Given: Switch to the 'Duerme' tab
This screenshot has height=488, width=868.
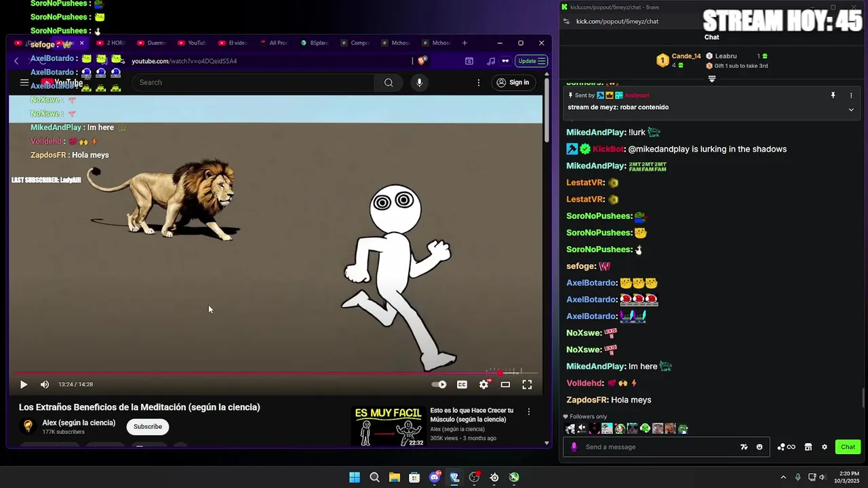Looking at the screenshot, I should (x=151, y=43).
